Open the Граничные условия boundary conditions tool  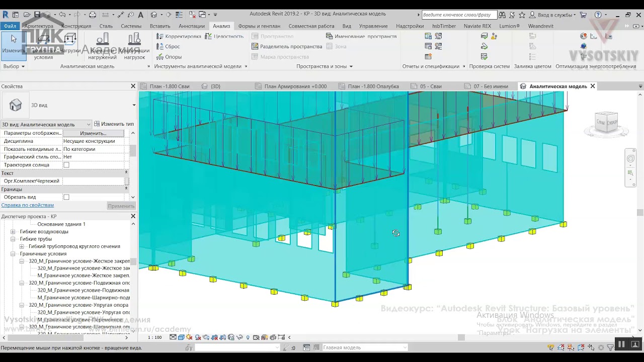click(43, 46)
